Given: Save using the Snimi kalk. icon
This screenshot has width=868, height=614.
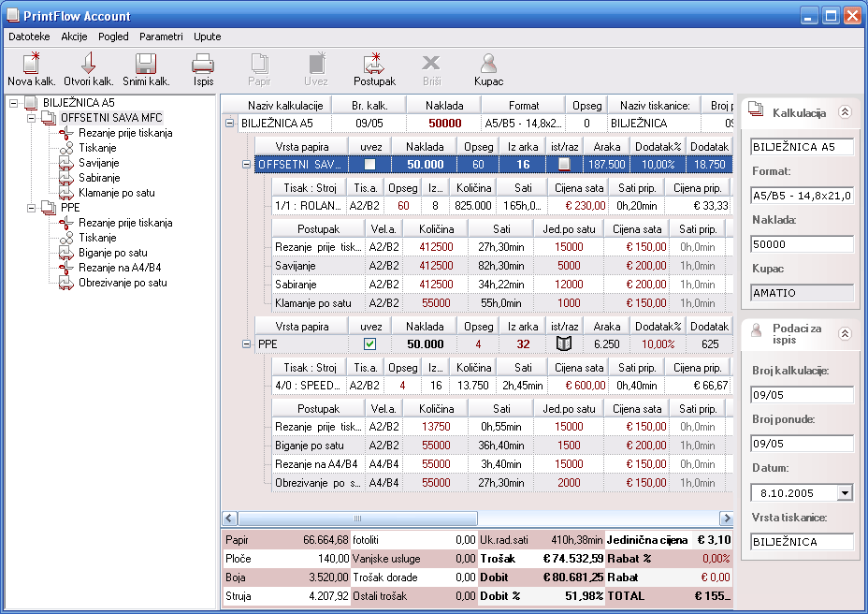Looking at the screenshot, I should (145, 64).
